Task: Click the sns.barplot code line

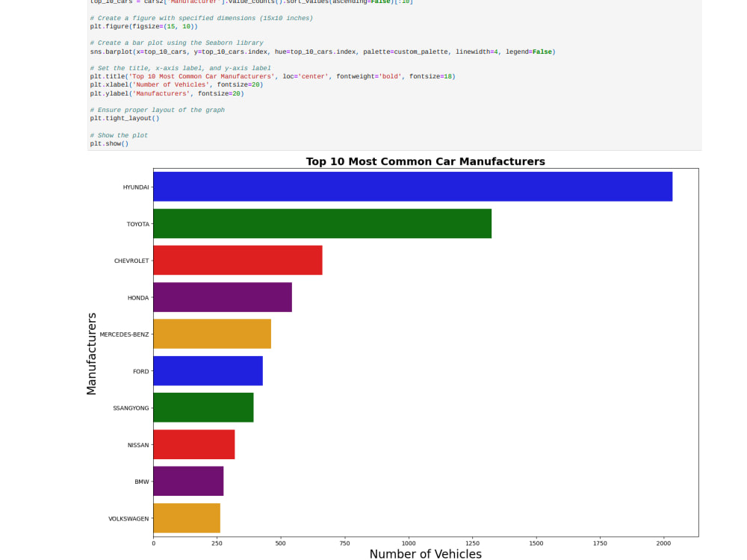Action: click(x=323, y=52)
